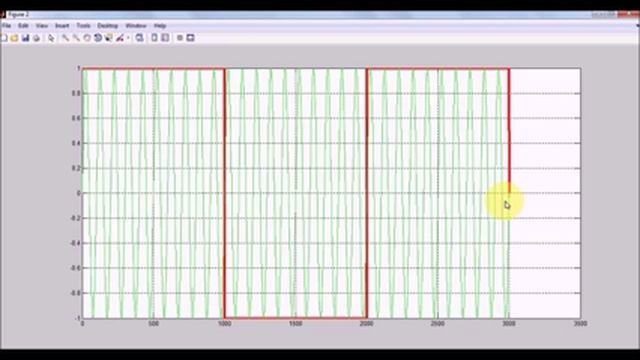This screenshot has height=360, width=640.
Task: Activate the Zoom In tool
Action: point(65,38)
